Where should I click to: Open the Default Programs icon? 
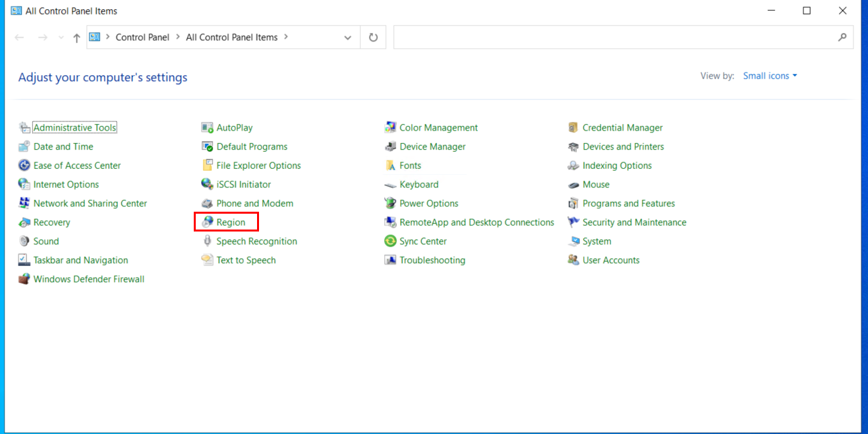coord(207,146)
